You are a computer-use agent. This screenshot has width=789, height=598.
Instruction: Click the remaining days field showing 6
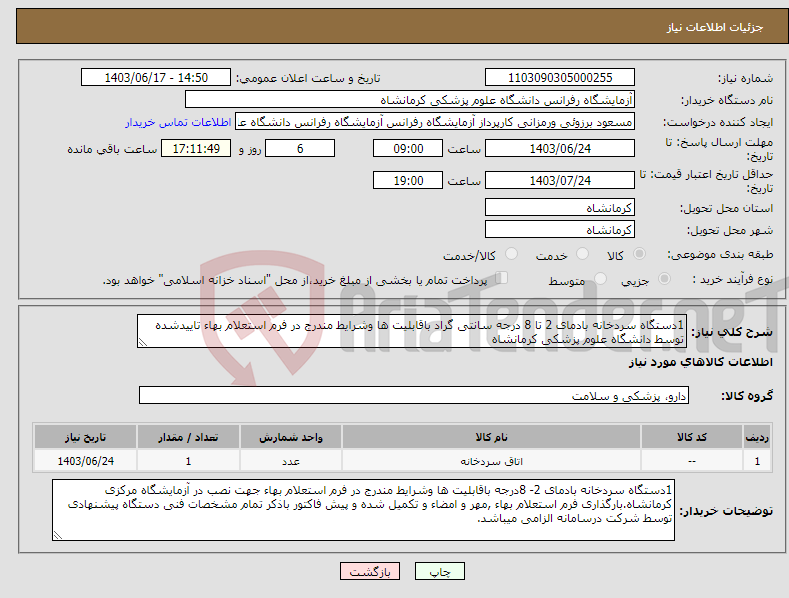tap(300, 148)
